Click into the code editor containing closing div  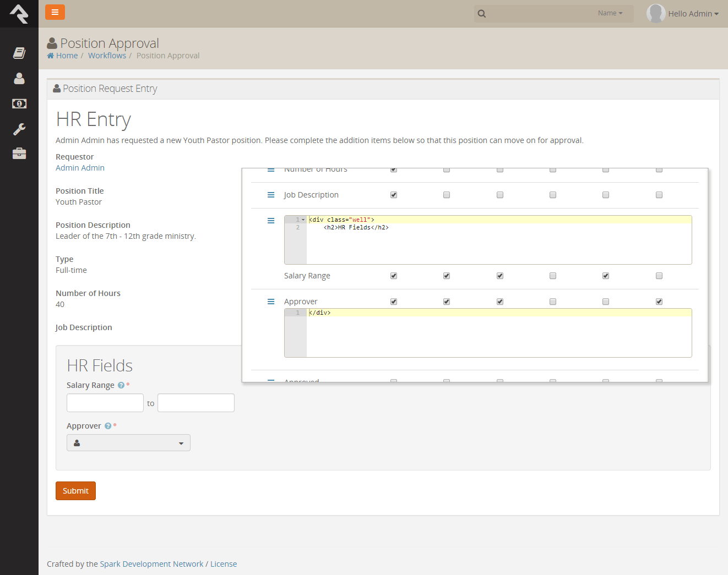(488, 333)
